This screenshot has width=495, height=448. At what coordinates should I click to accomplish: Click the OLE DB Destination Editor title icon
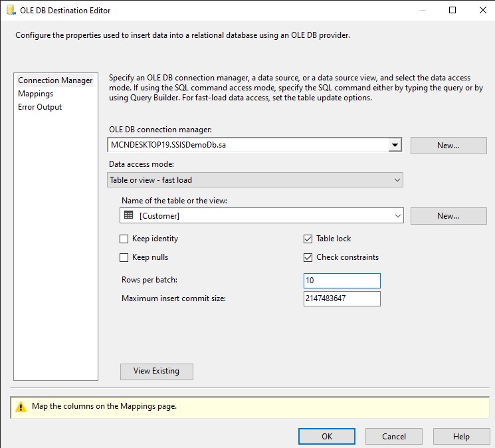pyautogui.click(x=11, y=10)
